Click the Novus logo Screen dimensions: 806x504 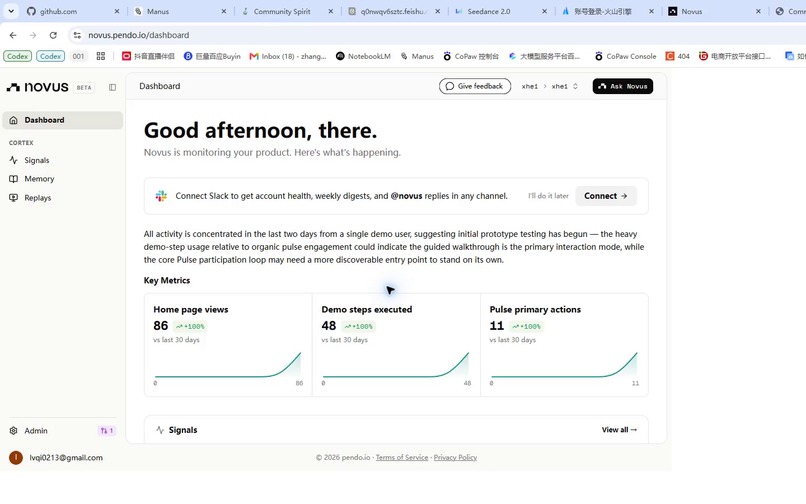pos(37,87)
